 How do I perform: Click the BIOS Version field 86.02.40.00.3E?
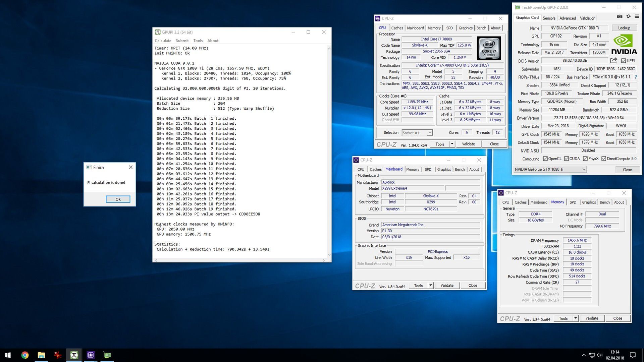click(575, 61)
